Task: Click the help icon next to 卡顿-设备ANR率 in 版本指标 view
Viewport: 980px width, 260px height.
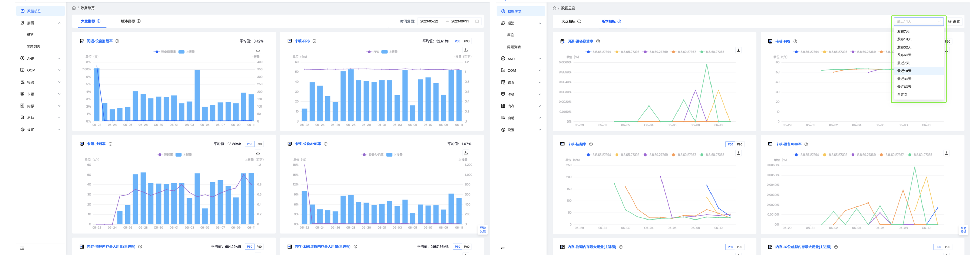Action: [x=806, y=144]
